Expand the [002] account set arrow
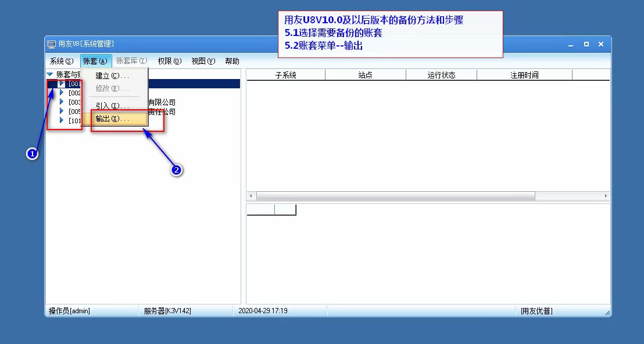 coord(62,93)
